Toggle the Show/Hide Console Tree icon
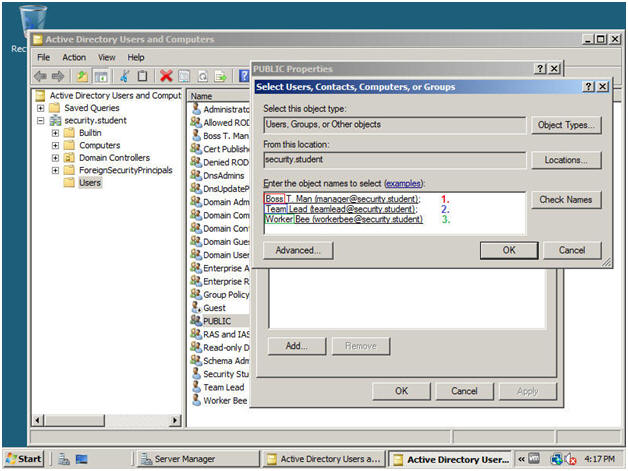 coord(101,76)
